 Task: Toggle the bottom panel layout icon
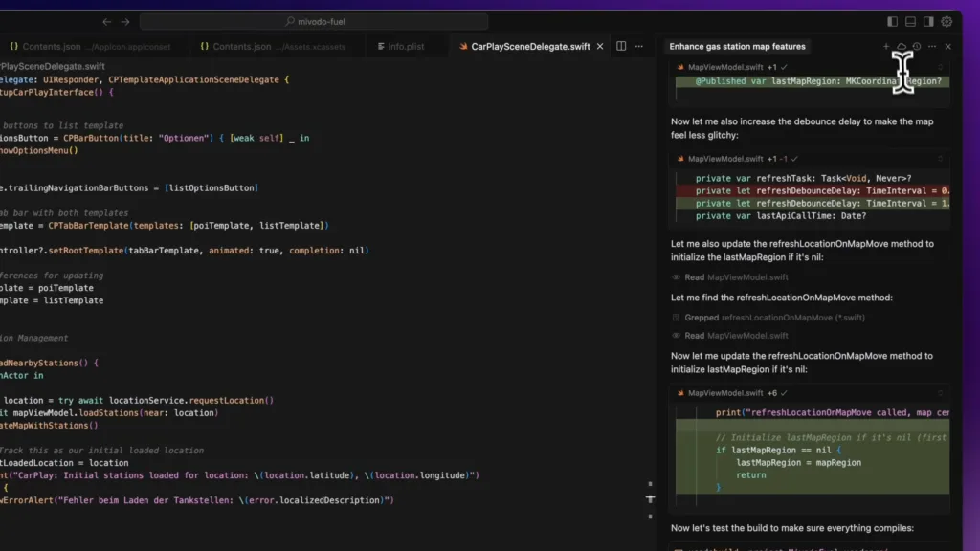911,22
